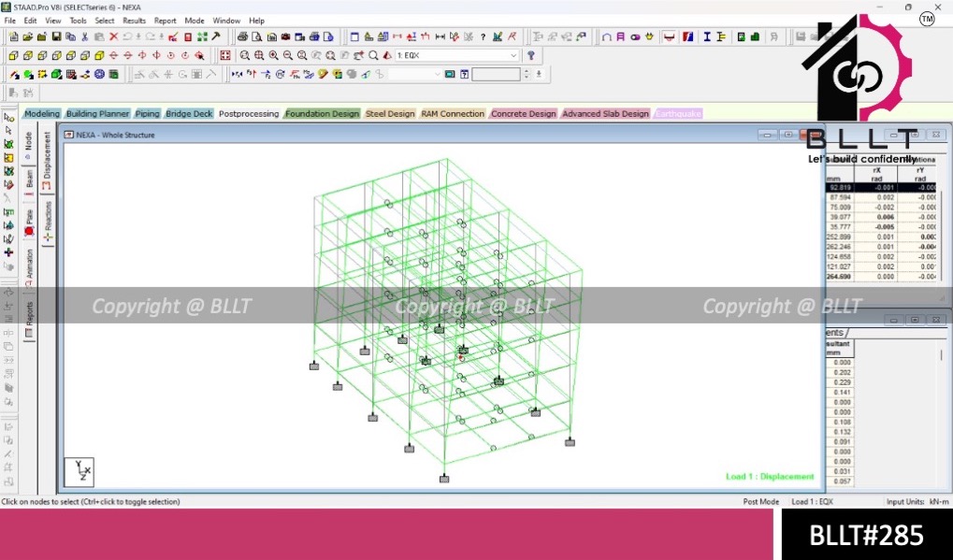Click the New Structure file icon
953x560 pixels.
click(x=13, y=36)
